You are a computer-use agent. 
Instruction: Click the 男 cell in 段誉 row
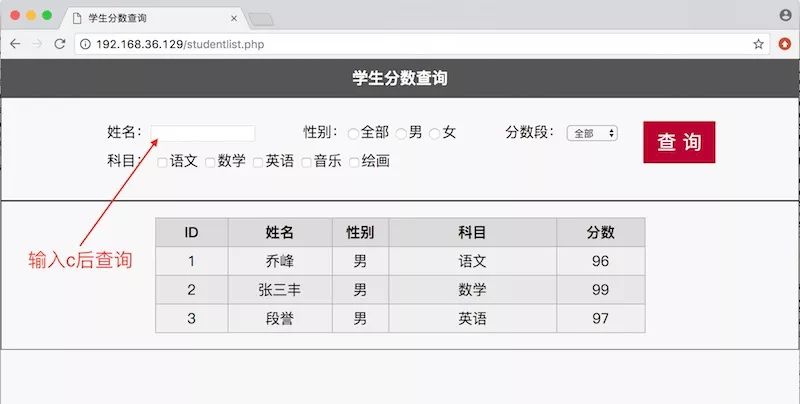point(360,318)
